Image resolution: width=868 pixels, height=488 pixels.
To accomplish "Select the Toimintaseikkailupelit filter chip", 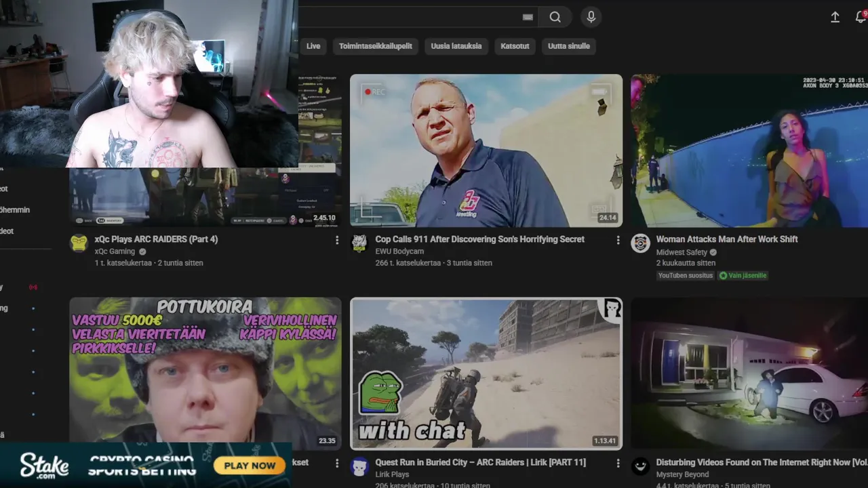I will (x=376, y=46).
